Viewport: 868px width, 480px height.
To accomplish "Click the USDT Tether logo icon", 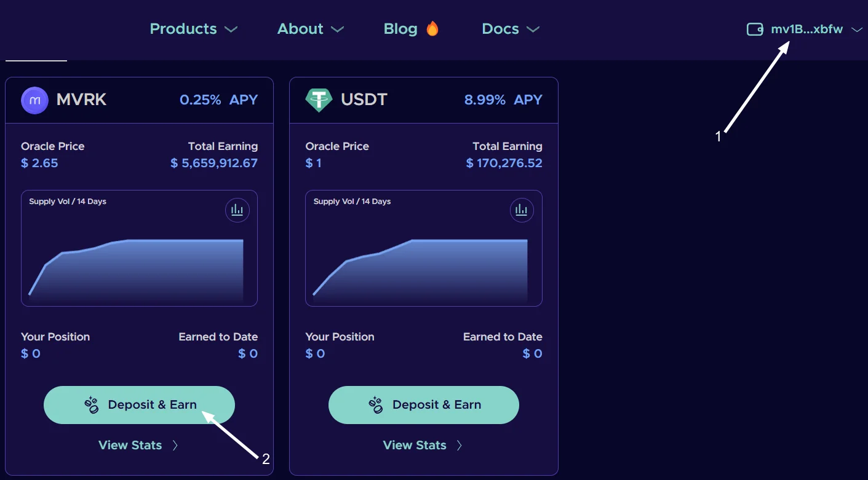I will point(319,100).
